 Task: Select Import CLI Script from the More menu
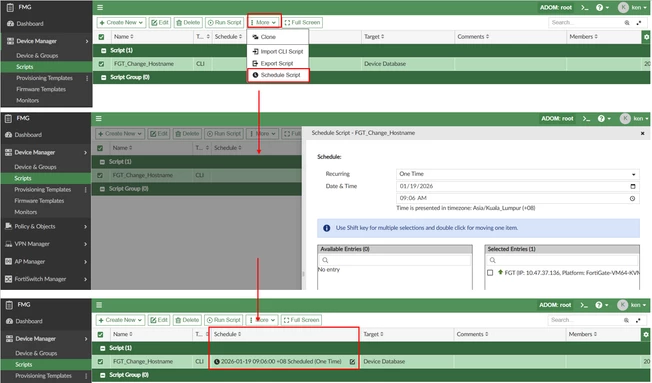[277, 52]
